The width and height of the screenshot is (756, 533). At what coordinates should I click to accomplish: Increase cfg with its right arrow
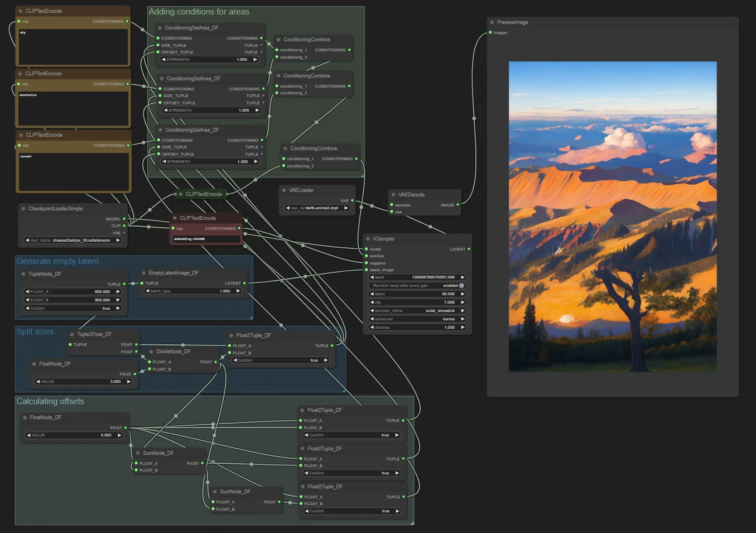coord(463,302)
